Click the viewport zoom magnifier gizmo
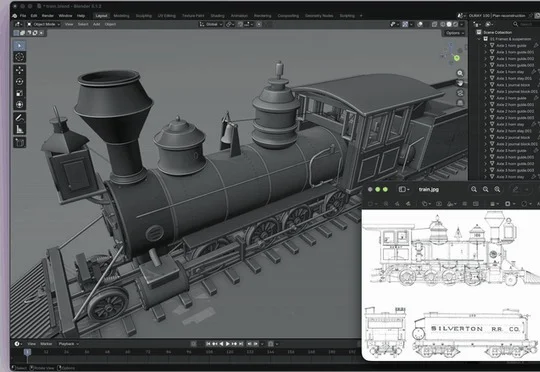The image size is (540, 372). tap(460, 73)
